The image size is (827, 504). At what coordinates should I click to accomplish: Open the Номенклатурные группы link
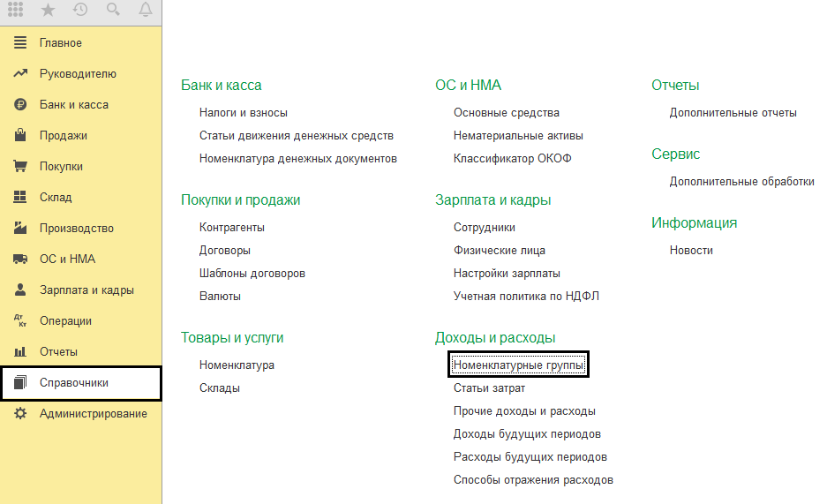click(x=518, y=365)
